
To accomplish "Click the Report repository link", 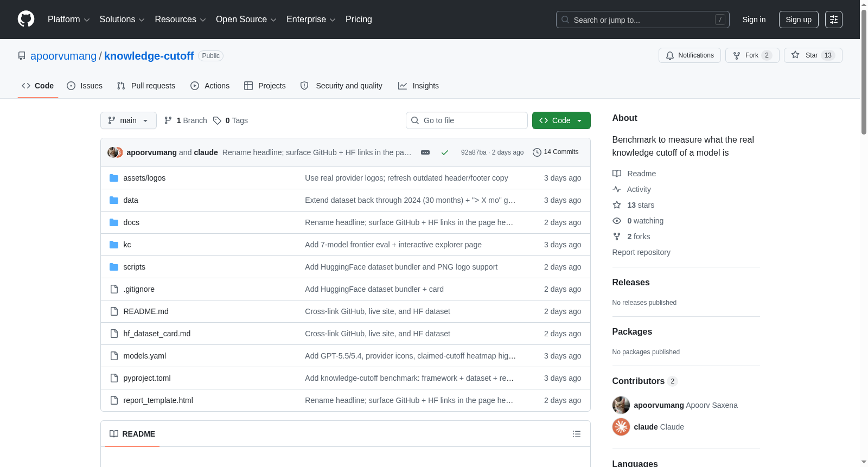I will point(641,252).
